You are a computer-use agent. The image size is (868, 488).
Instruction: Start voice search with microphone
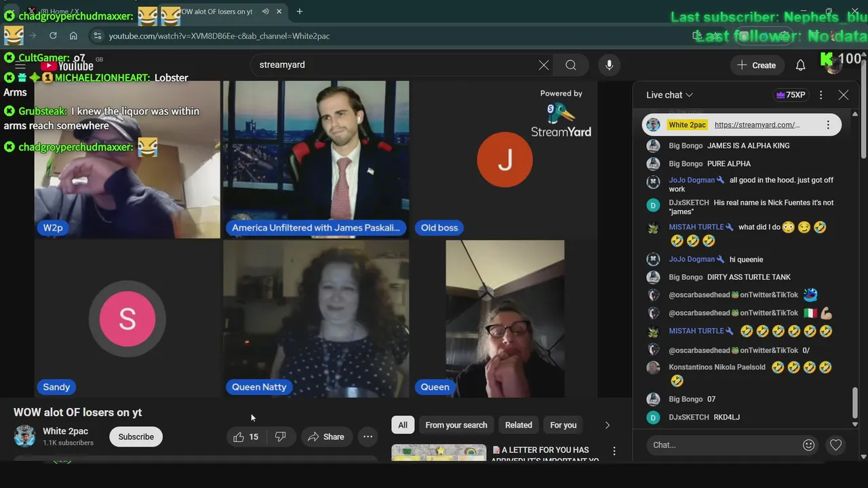[609, 65]
